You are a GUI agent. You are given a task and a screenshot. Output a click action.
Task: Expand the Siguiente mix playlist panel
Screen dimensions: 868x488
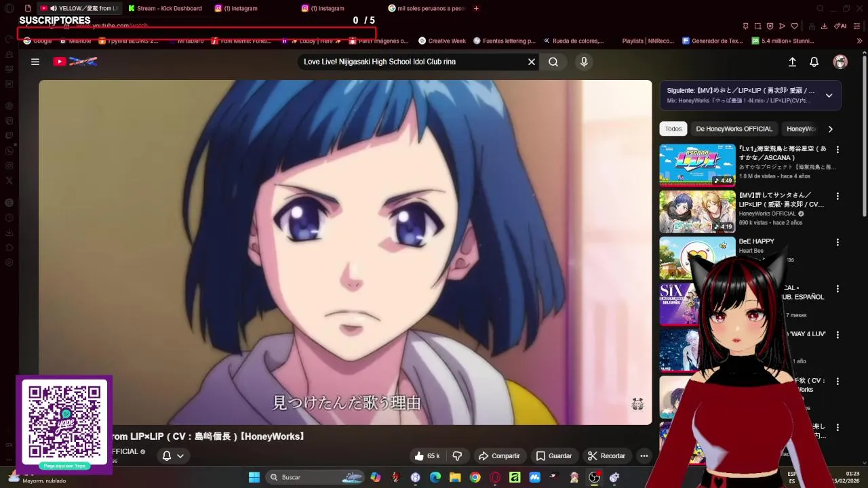[x=829, y=96]
